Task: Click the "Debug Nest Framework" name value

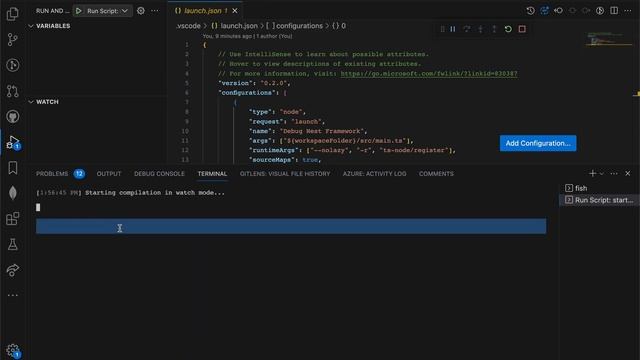Action: 322,131
